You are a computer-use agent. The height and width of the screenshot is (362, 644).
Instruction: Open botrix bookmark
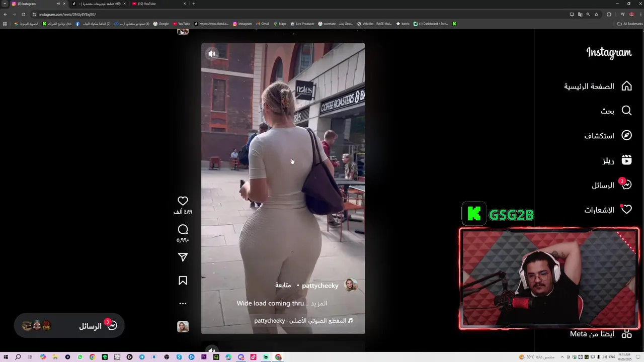pos(403,24)
